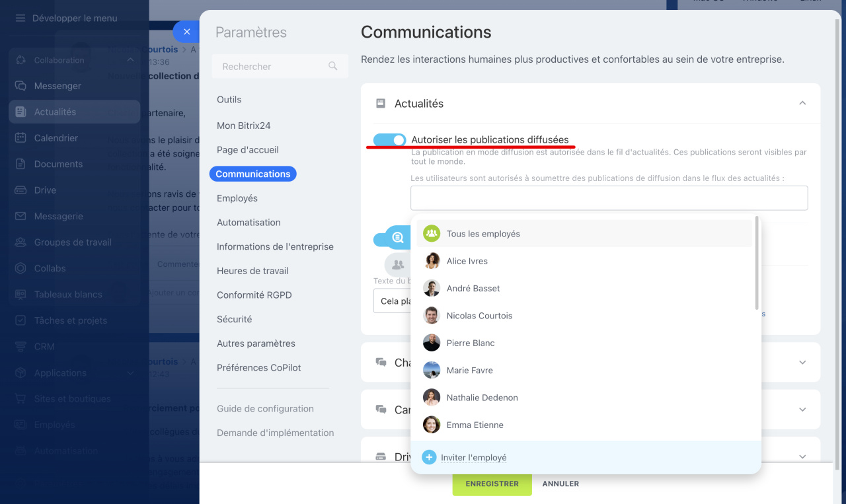This screenshot has height=504, width=846.
Task: Click the employee list scrollbar
Action: 757,263
